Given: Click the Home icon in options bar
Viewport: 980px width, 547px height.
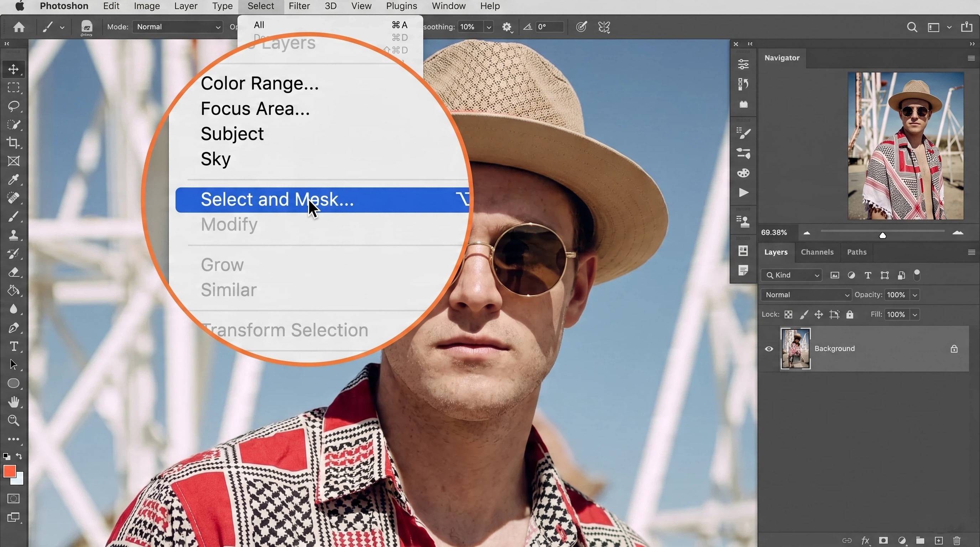Looking at the screenshot, I should point(19,27).
